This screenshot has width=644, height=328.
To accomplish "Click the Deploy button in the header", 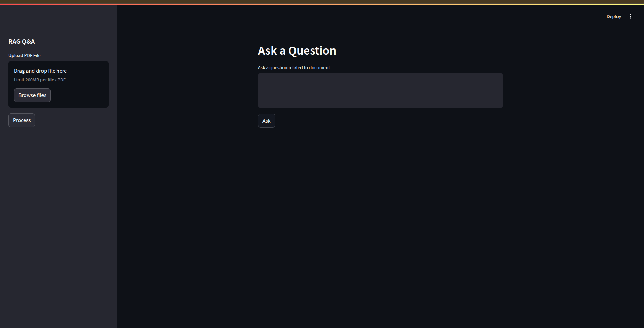I will tap(613, 16).
